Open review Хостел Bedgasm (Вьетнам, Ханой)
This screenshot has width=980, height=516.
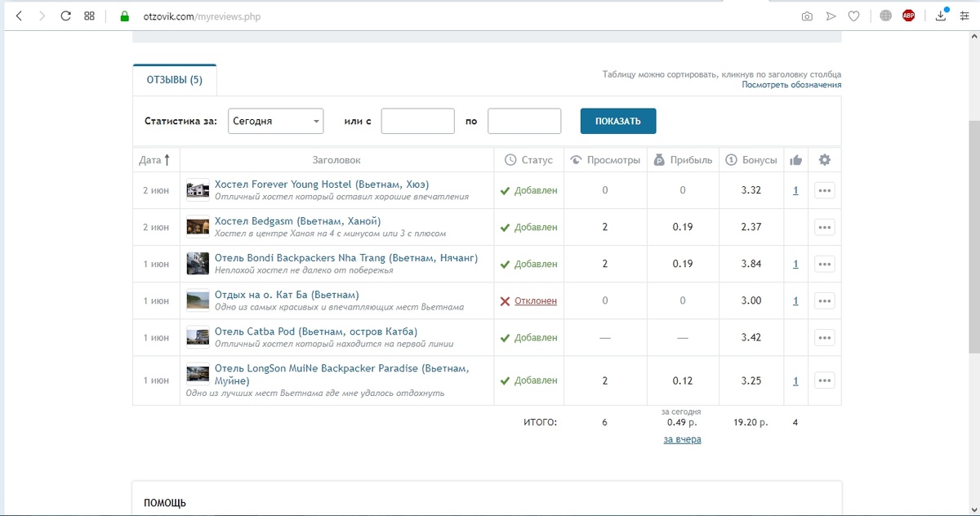coord(297,221)
